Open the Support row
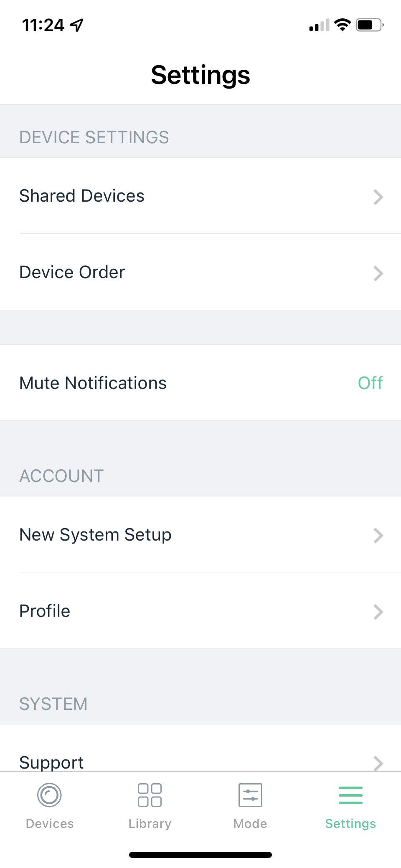The height and width of the screenshot is (868, 401). tap(52, 762)
